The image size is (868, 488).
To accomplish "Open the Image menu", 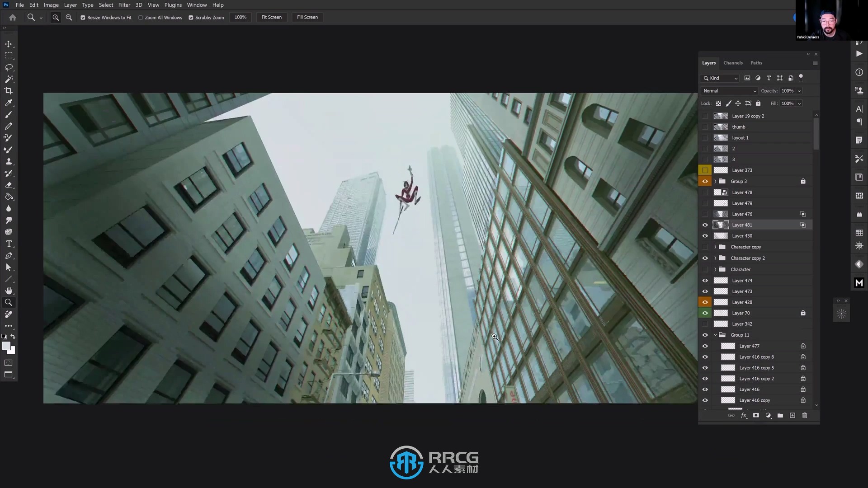I will [x=51, y=5].
